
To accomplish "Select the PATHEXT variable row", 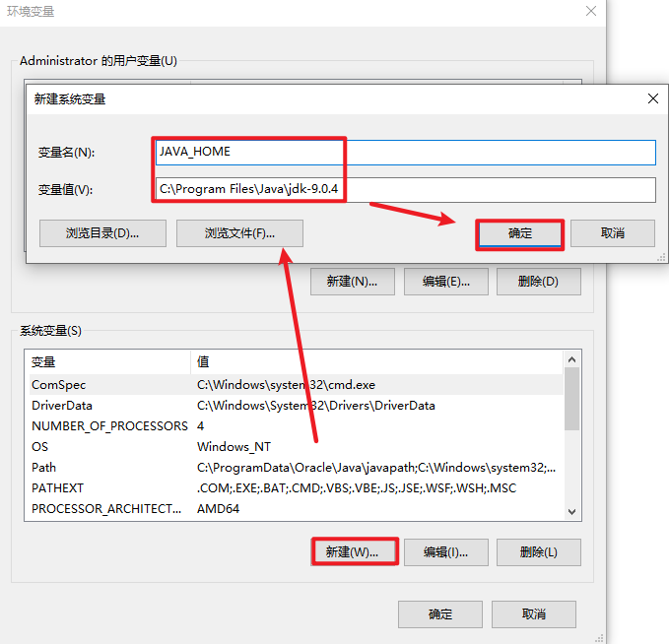I will (108, 488).
